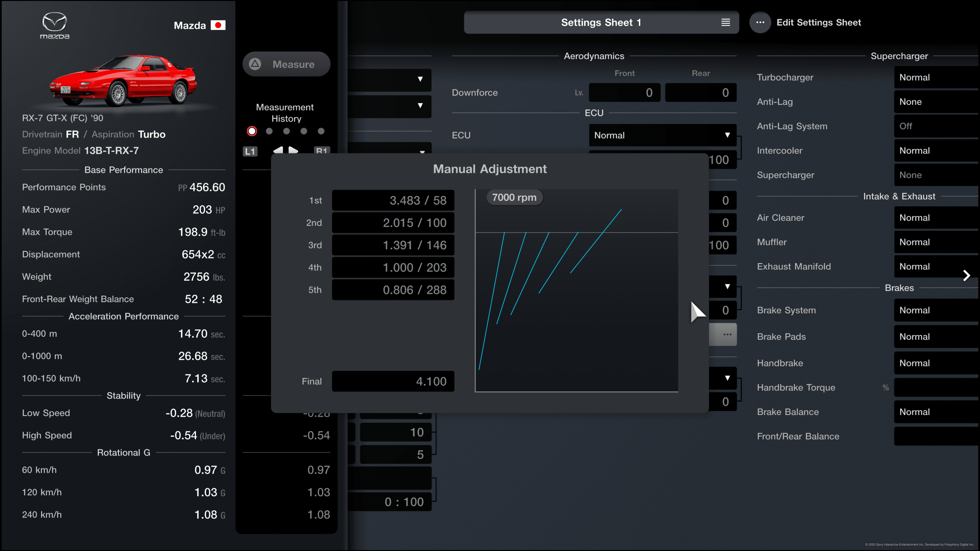Click the 7000 rpm graph marker button
980x551 pixels.
pos(513,197)
